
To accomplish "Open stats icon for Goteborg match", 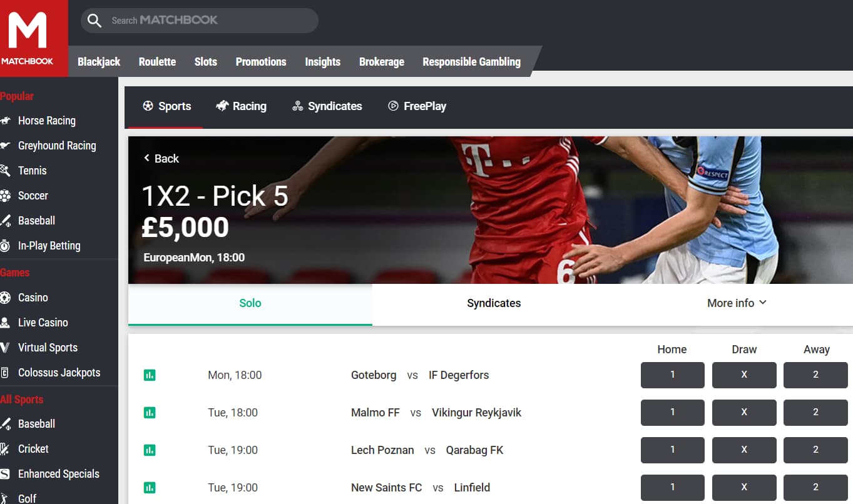I will [x=150, y=375].
